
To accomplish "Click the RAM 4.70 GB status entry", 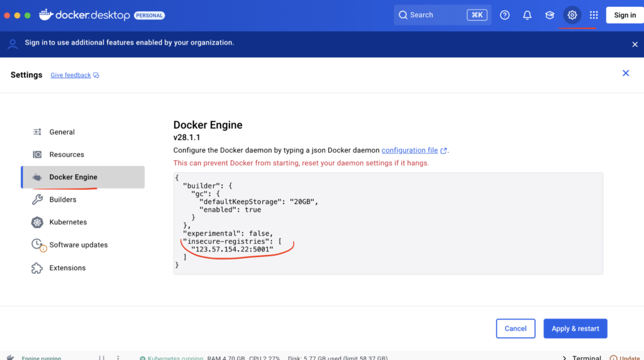I will (226, 358).
